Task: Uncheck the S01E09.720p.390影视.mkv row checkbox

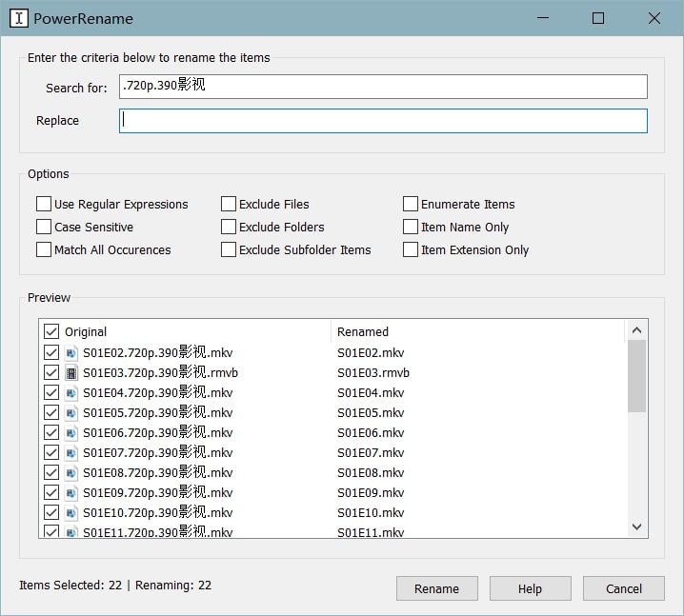Action: tap(51, 492)
